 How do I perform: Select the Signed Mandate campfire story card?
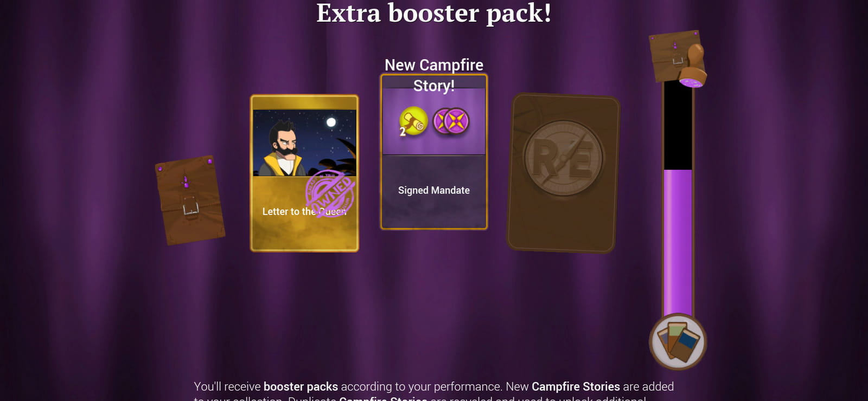434,152
